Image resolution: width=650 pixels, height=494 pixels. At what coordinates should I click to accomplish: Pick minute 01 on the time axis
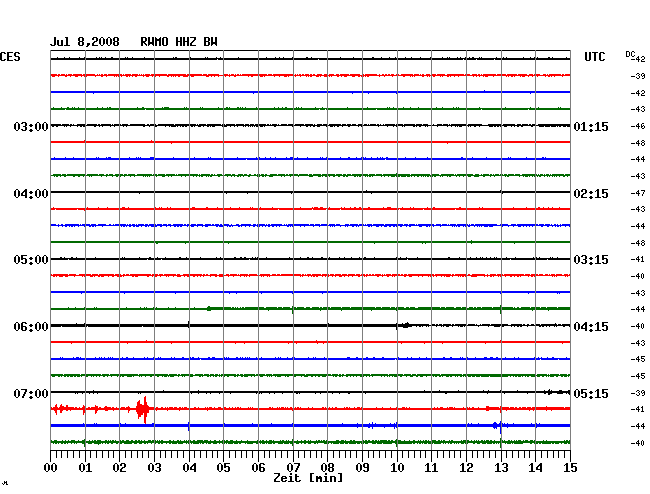[x=85, y=468]
